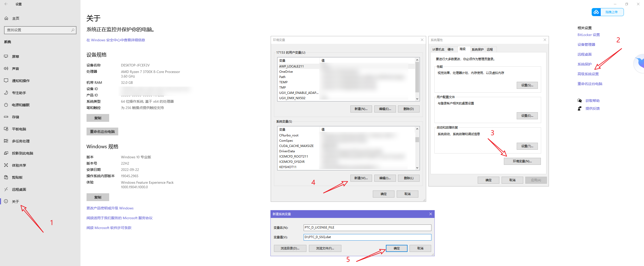This screenshot has width=644, height=266.
Task: Click the variable value input field
Action: pyautogui.click(x=367, y=237)
